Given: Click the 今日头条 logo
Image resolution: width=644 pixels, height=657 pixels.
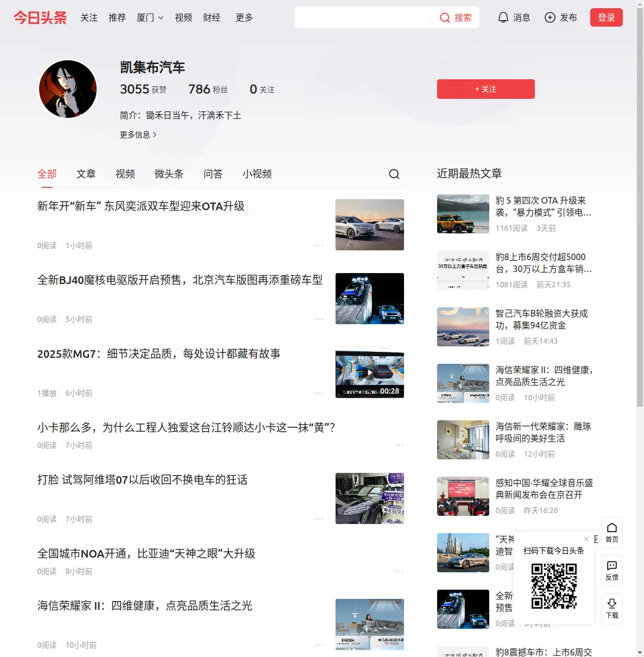Looking at the screenshot, I should click(x=40, y=17).
